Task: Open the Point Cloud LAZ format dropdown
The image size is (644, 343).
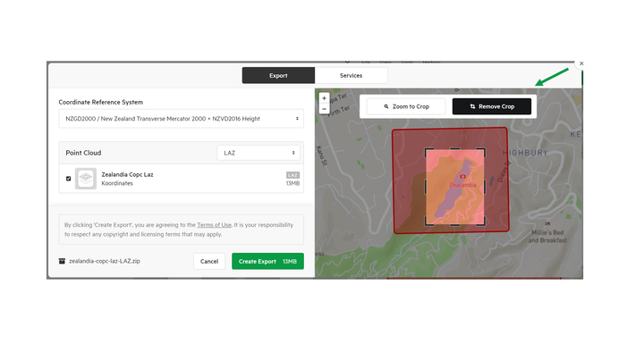Action: point(258,153)
